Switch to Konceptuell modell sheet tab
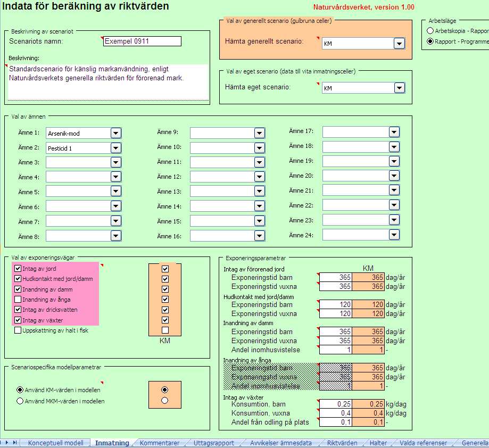Screen dimensions: 489x448 click(x=55, y=443)
